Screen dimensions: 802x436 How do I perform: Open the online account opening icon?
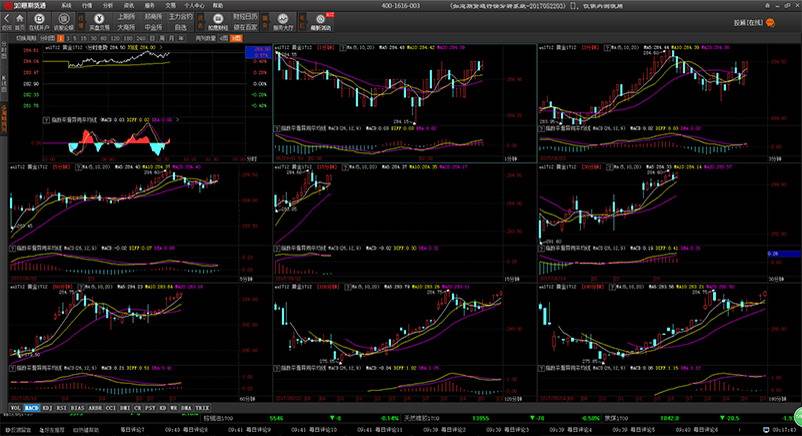[39, 19]
